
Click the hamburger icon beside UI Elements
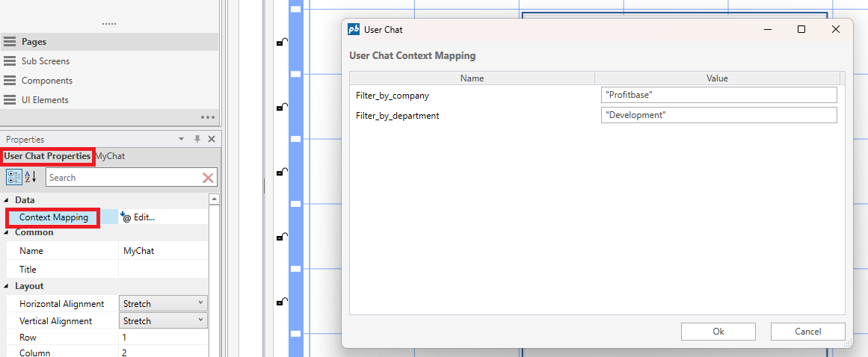click(10, 100)
